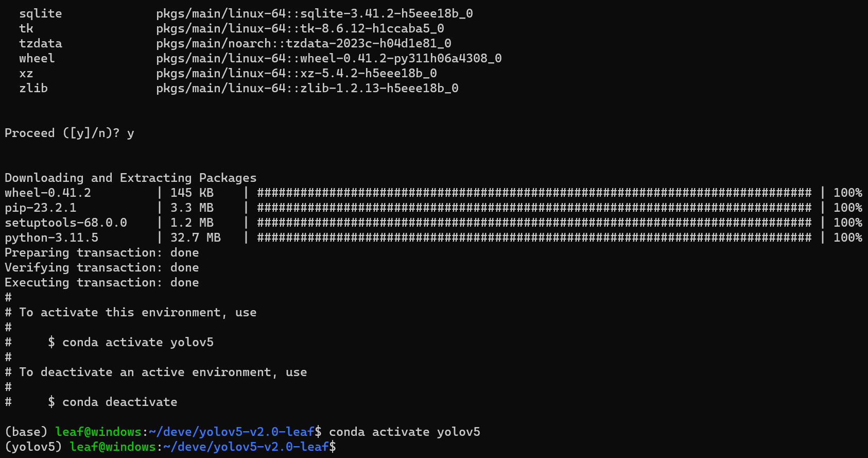Image resolution: width=868 pixels, height=458 pixels.
Task: Click the 'Proceed ([y]/n)? y' line
Action: pos(70,133)
